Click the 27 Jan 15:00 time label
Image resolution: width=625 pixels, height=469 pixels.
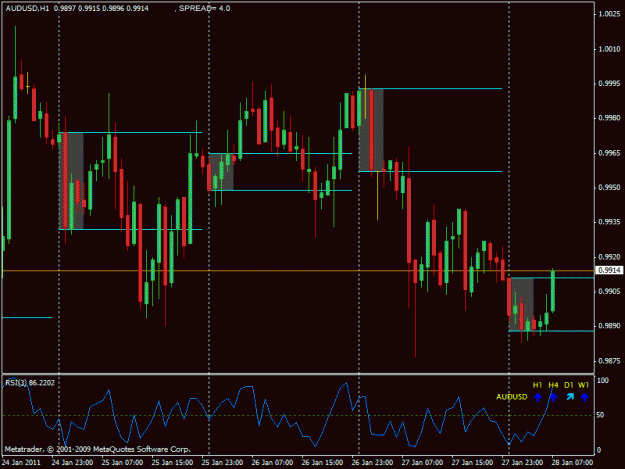(x=472, y=462)
